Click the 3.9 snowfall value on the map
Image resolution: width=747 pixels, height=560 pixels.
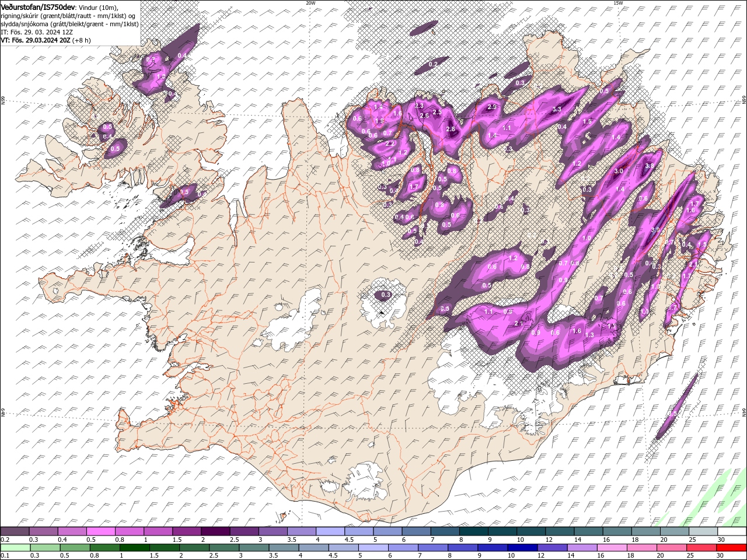tap(655, 230)
